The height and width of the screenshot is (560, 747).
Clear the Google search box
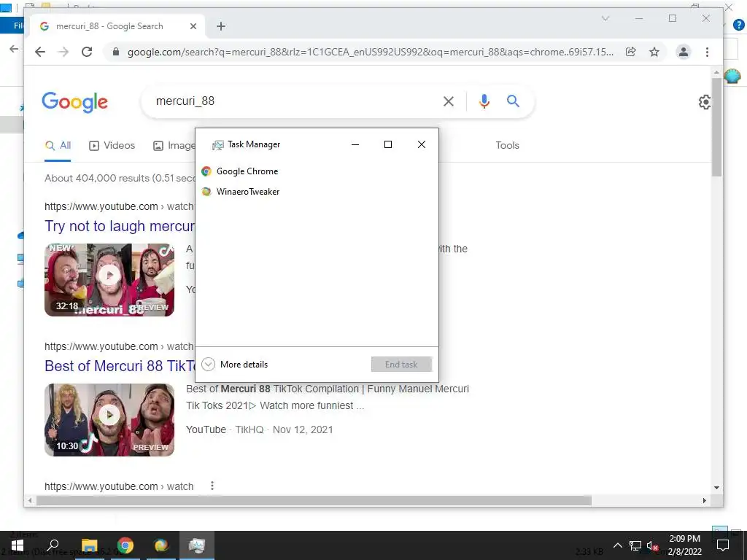pos(449,101)
